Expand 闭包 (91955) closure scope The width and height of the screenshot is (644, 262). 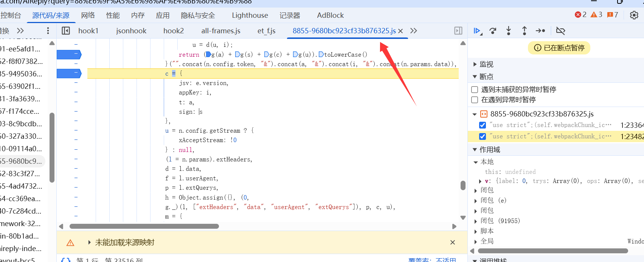click(476, 221)
